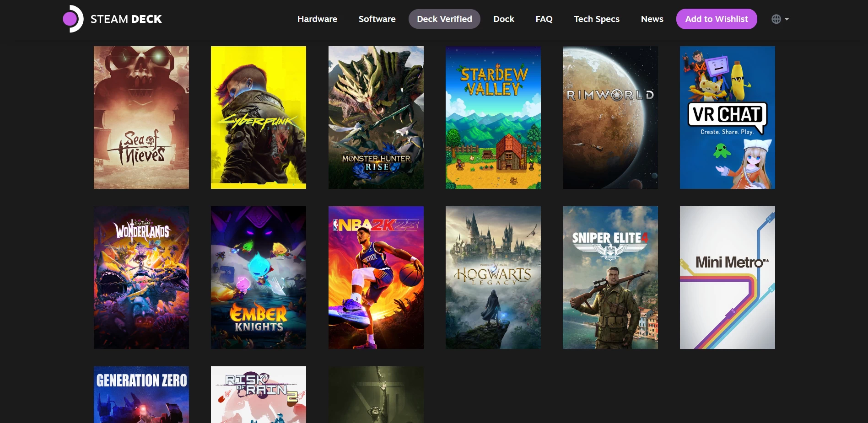
Task: Open the NBA 2K23 cover
Action: (376, 278)
